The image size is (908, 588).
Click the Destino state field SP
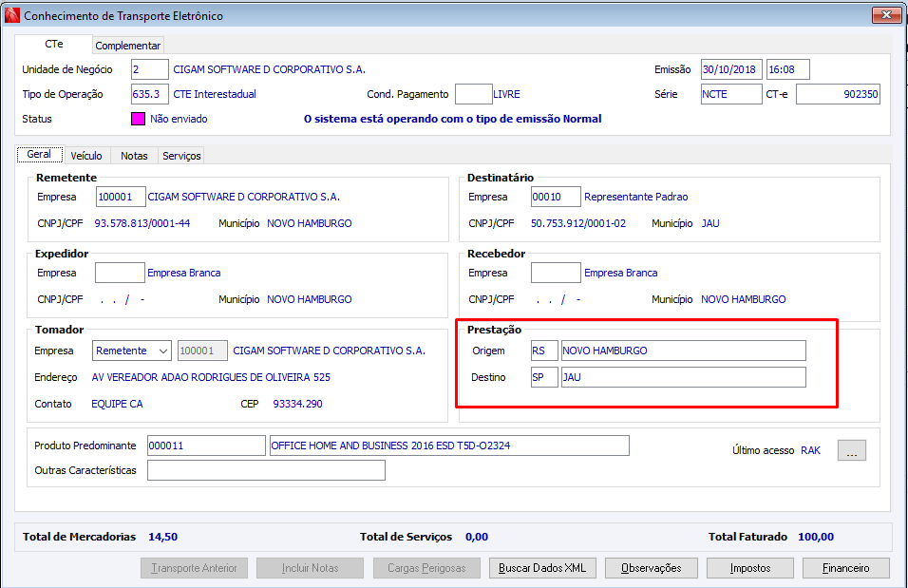point(544,377)
